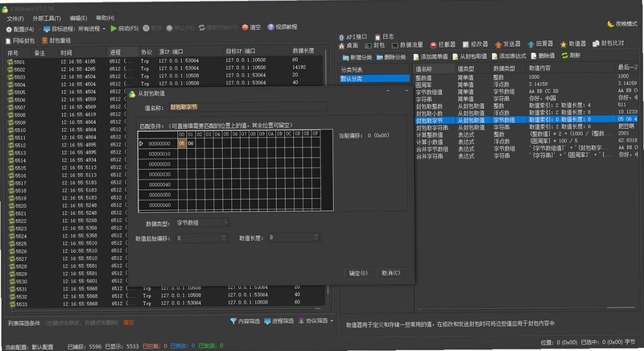
Task: Switch to the 桌面 tab
Action: tap(349, 46)
